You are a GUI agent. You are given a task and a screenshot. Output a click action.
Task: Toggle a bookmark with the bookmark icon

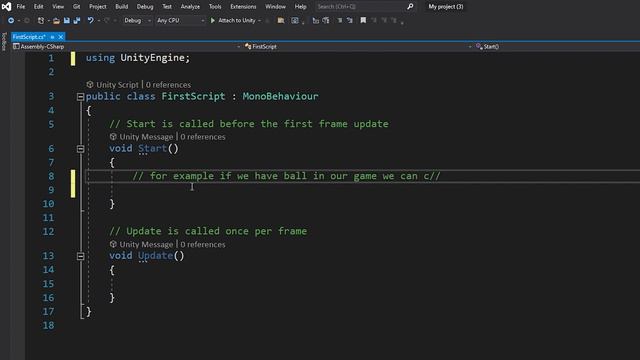[363, 20]
